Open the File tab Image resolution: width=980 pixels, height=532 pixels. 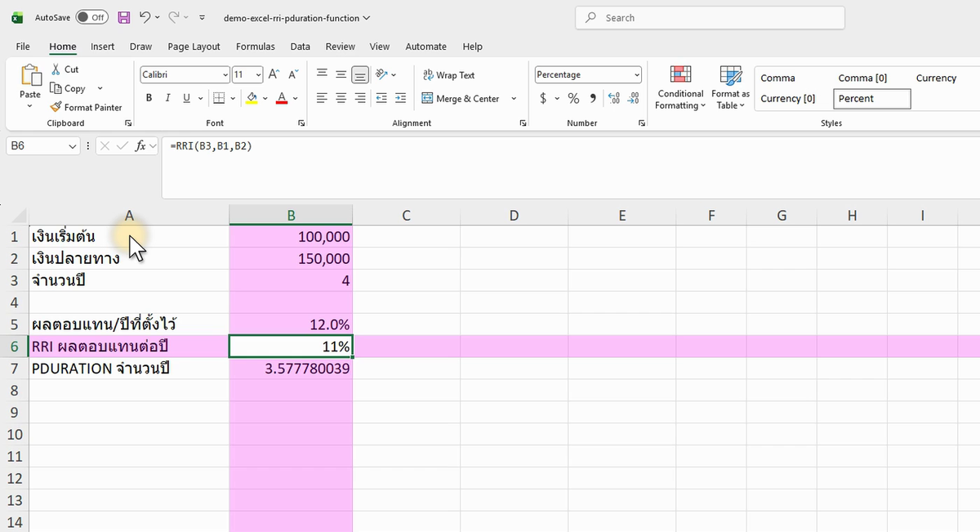[x=23, y=47]
